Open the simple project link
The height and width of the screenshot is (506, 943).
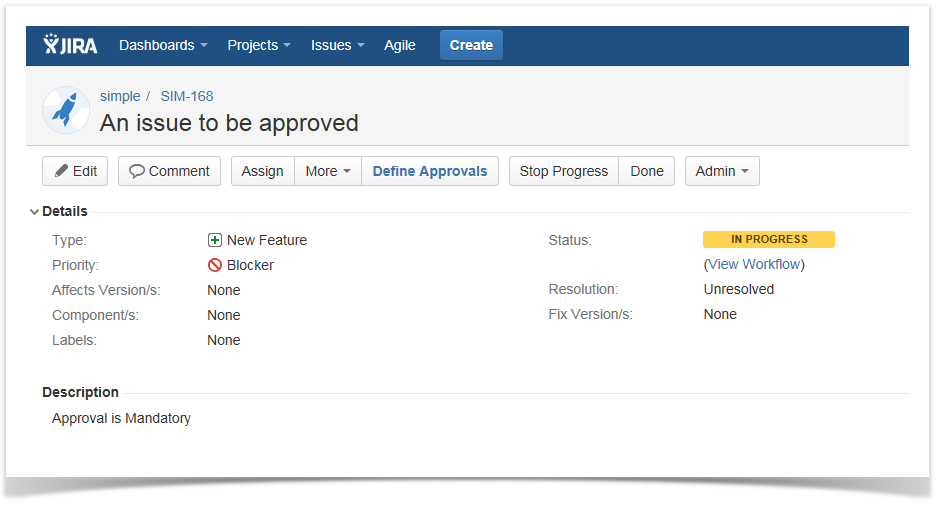click(x=120, y=96)
